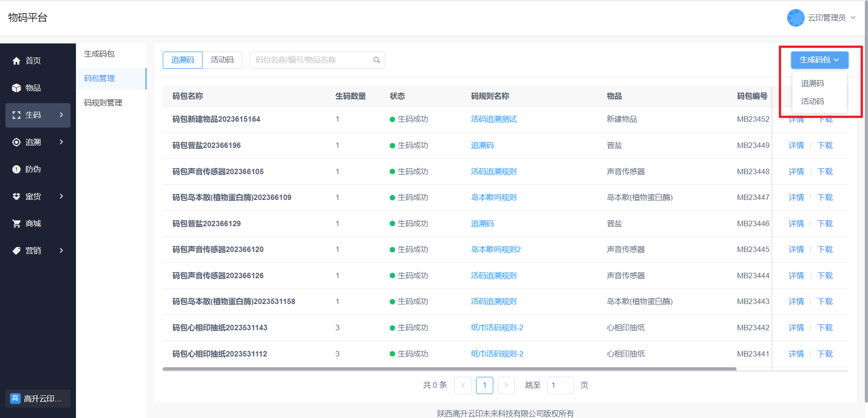This screenshot has height=418, width=868.
Task: Open 生成码包 submenu item
Action: pos(111,54)
